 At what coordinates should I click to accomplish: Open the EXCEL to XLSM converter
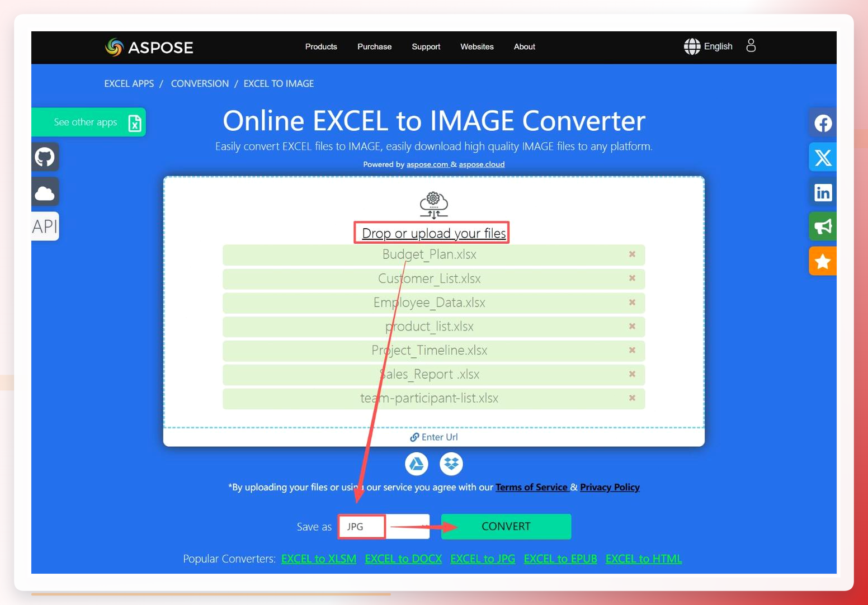pos(319,559)
